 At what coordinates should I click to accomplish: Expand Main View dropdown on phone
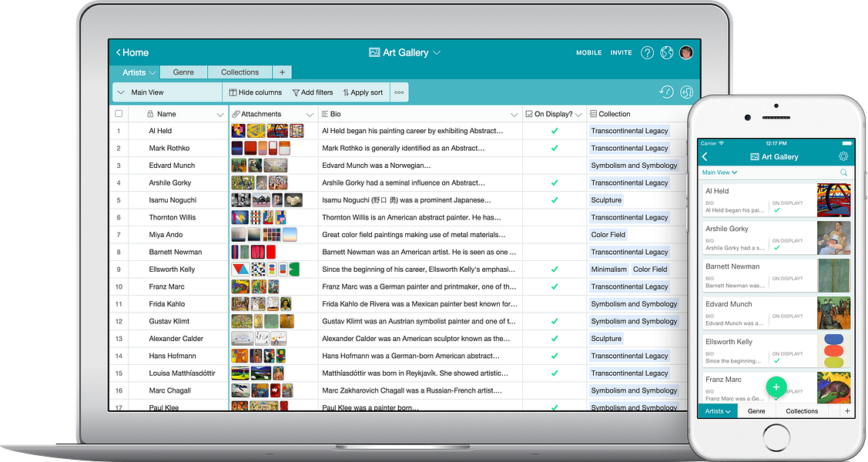point(734,172)
